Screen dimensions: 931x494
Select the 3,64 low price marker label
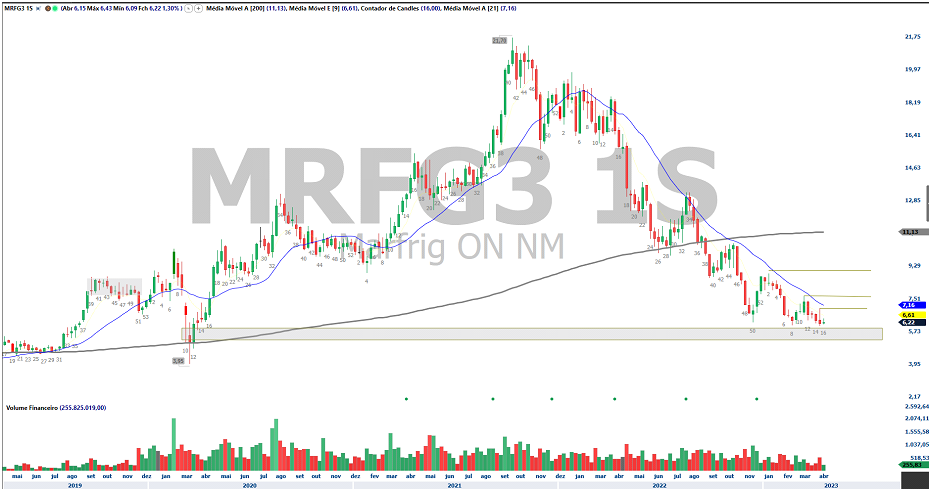[x=178, y=361]
